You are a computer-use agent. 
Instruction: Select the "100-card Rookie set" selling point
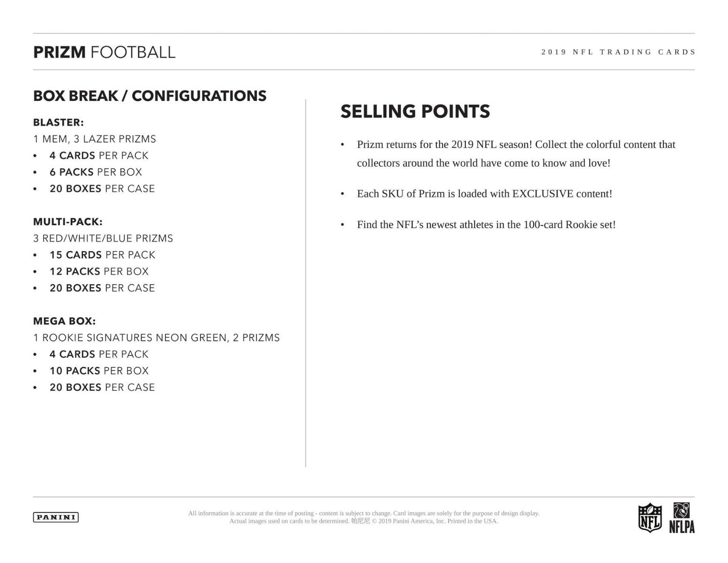486,225
